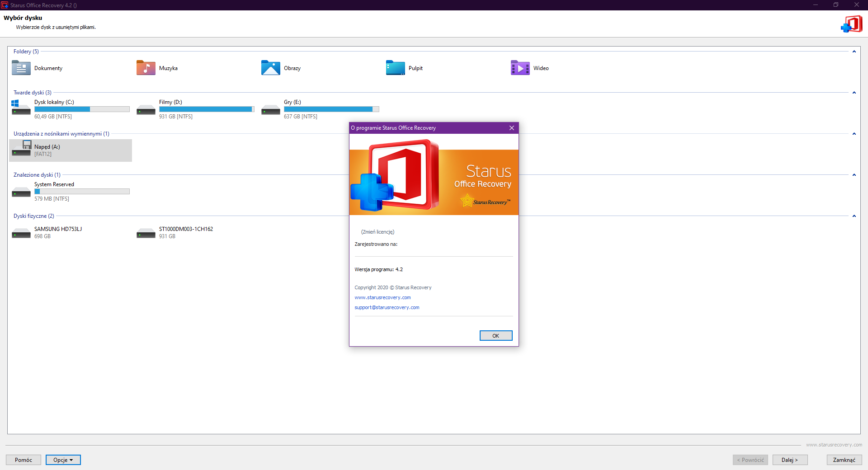868x470 pixels.
Task: Click the 'Dyski fizyczne (2)' section header
Action: pyautogui.click(x=34, y=216)
